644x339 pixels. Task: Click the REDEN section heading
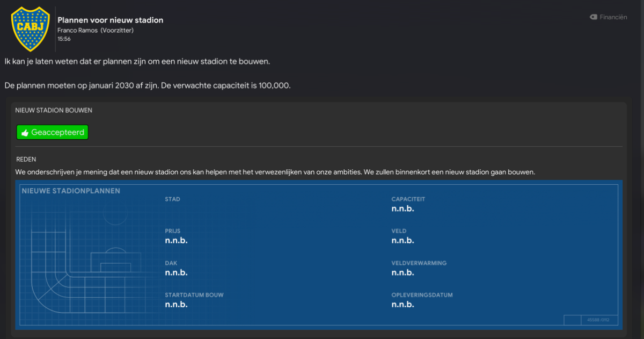(x=26, y=160)
